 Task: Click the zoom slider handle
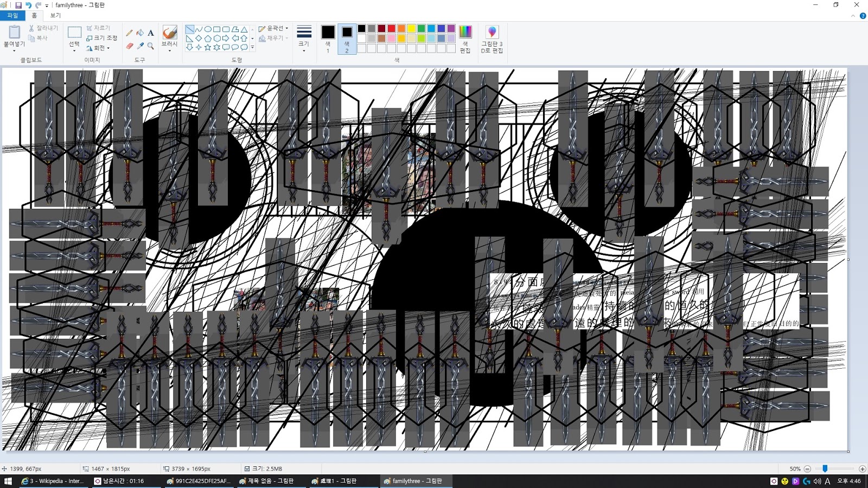[825, 469]
